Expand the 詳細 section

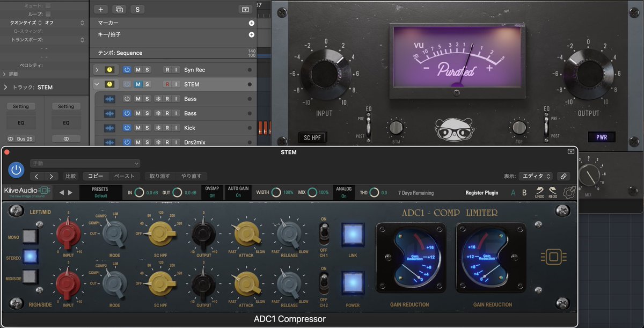click(5, 74)
